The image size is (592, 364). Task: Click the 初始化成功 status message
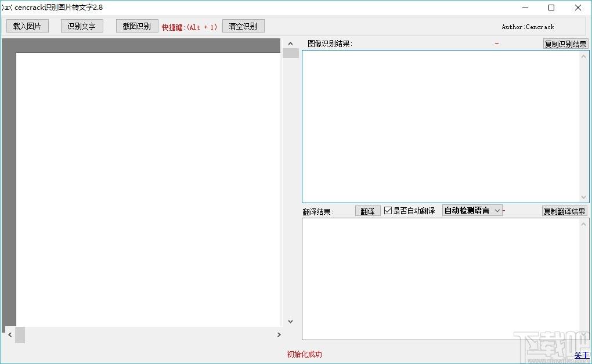(304, 354)
